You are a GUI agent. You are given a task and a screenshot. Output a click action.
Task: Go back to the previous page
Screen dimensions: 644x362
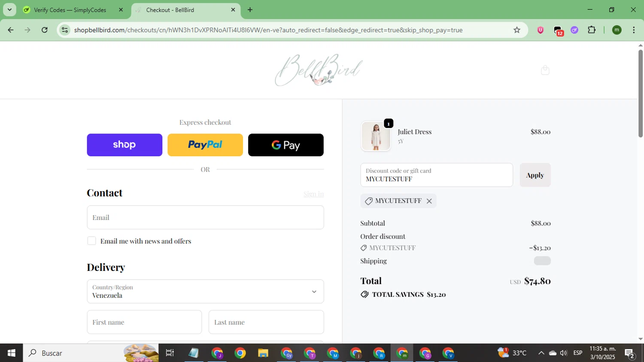click(x=11, y=30)
